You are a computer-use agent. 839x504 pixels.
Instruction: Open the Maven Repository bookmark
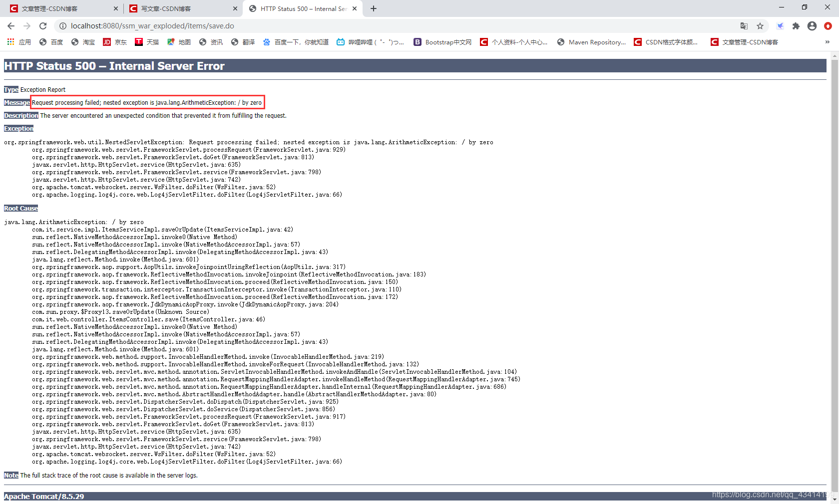tap(592, 42)
